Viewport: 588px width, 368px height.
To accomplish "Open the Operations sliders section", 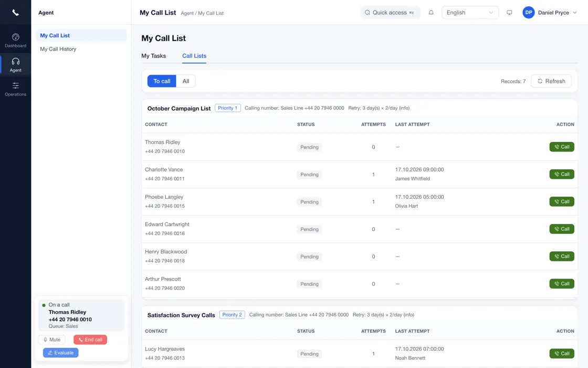I will 15,89.
